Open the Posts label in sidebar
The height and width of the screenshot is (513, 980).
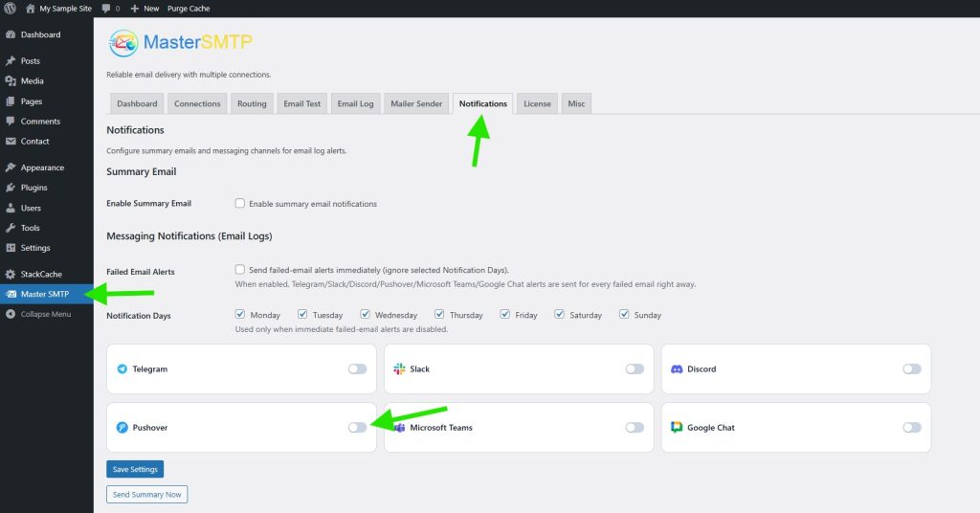[x=30, y=60]
